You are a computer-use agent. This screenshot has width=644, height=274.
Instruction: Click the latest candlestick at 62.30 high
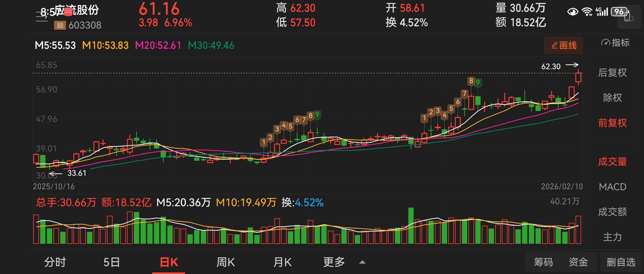578,77
